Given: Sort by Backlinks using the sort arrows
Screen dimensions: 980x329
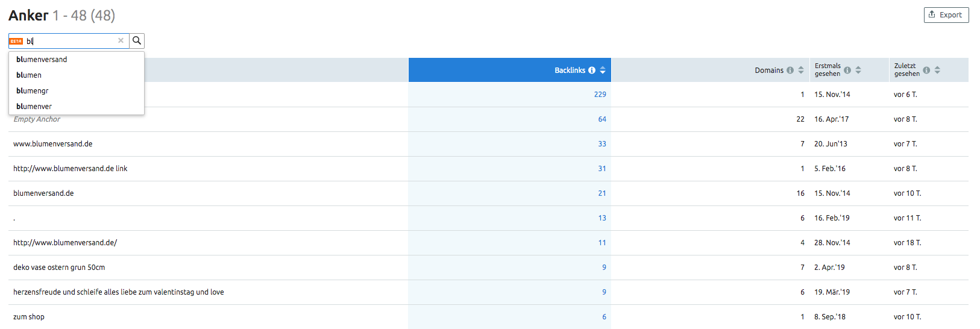Looking at the screenshot, I should 603,70.
